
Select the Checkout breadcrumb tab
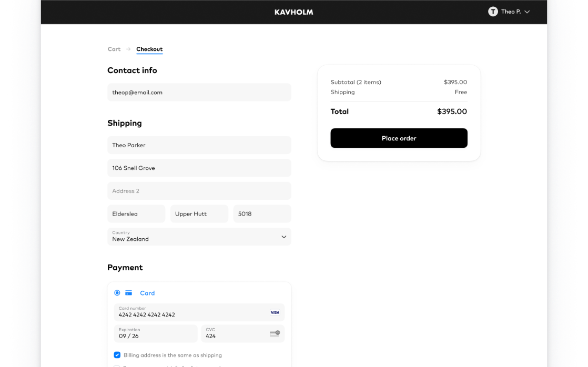tap(149, 49)
